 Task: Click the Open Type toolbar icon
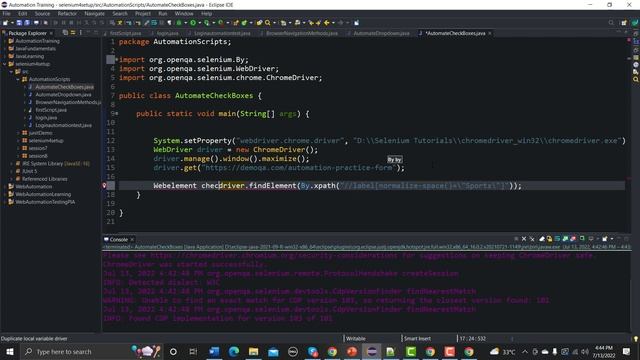(259, 23)
